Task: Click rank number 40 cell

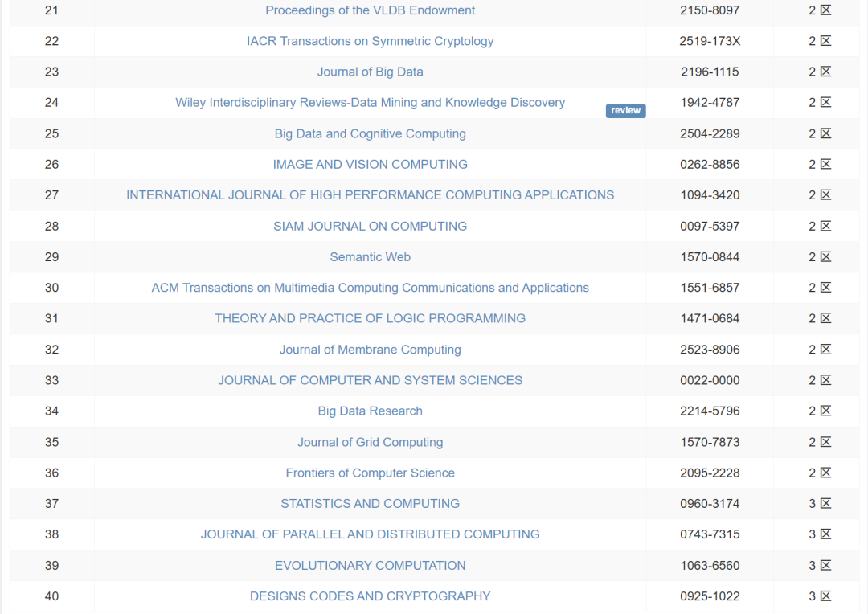Action: point(51,596)
